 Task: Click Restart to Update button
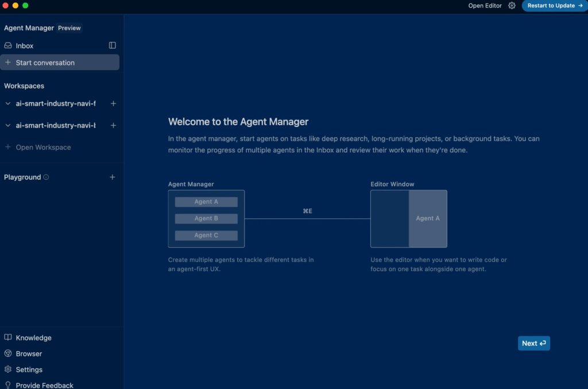(x=555, y=6)
